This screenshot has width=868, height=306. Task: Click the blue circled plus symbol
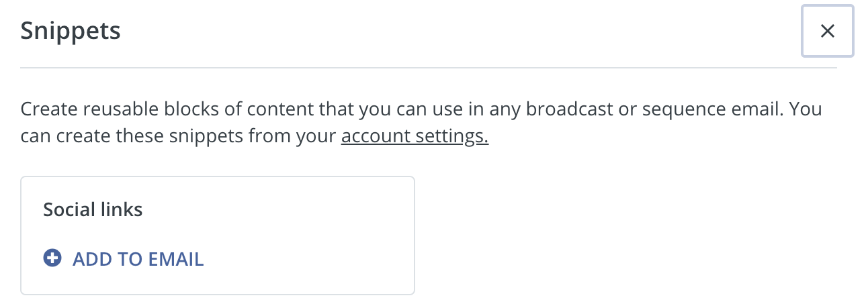click(x=52, y=258)
